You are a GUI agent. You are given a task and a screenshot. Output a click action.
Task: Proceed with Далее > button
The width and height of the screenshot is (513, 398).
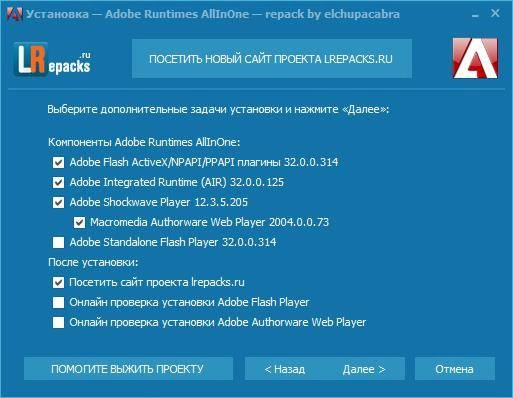pos(364,369)
